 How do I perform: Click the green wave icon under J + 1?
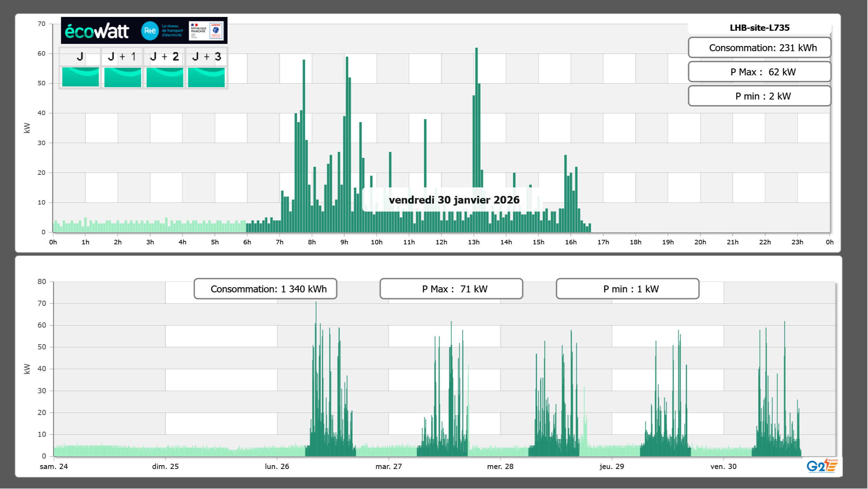point(122,77)
